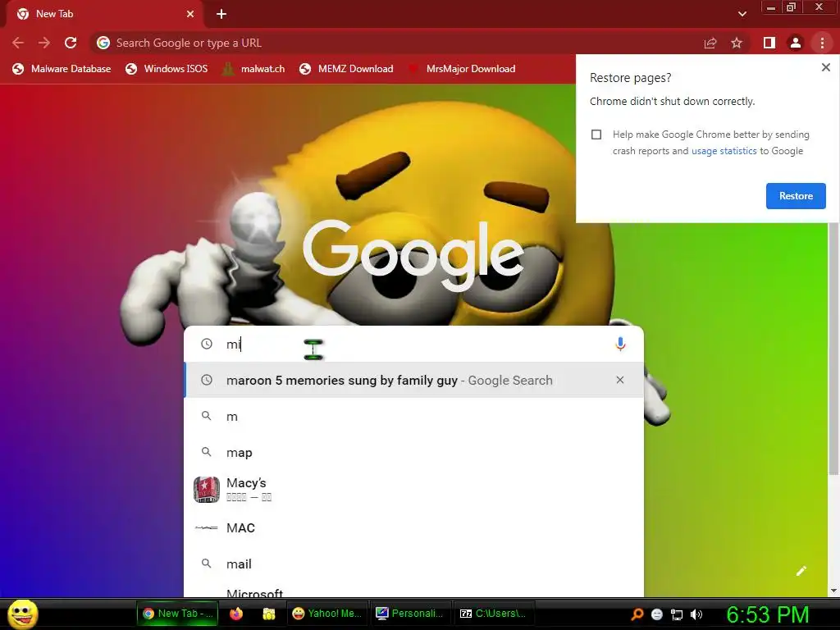
Task: Close the New Tab tab
Action: click(x=190, y=14)
